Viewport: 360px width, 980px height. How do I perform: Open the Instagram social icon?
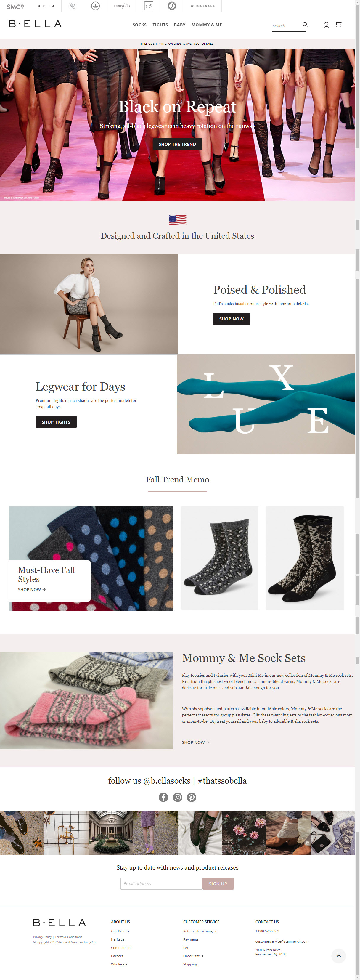(178, 797)
